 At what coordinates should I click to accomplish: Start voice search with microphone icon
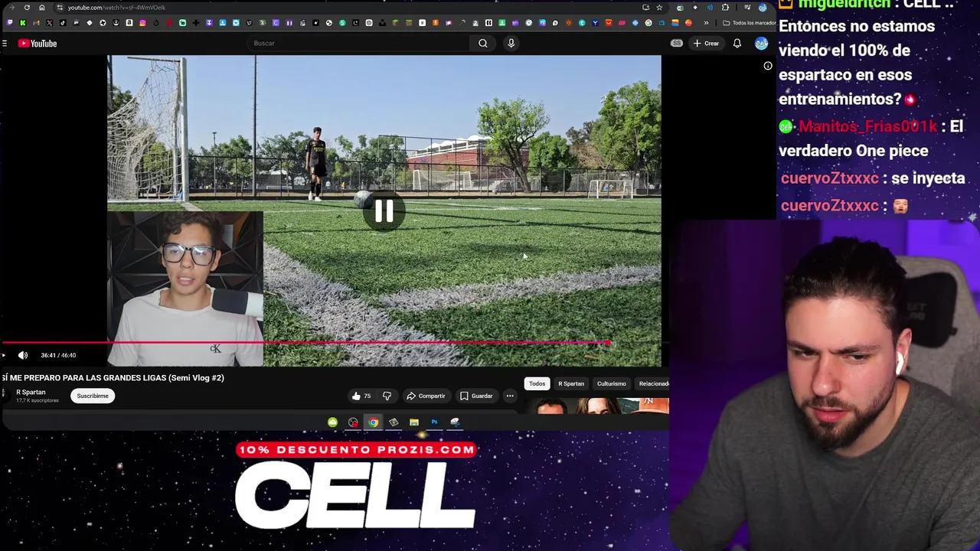(511, 43)
